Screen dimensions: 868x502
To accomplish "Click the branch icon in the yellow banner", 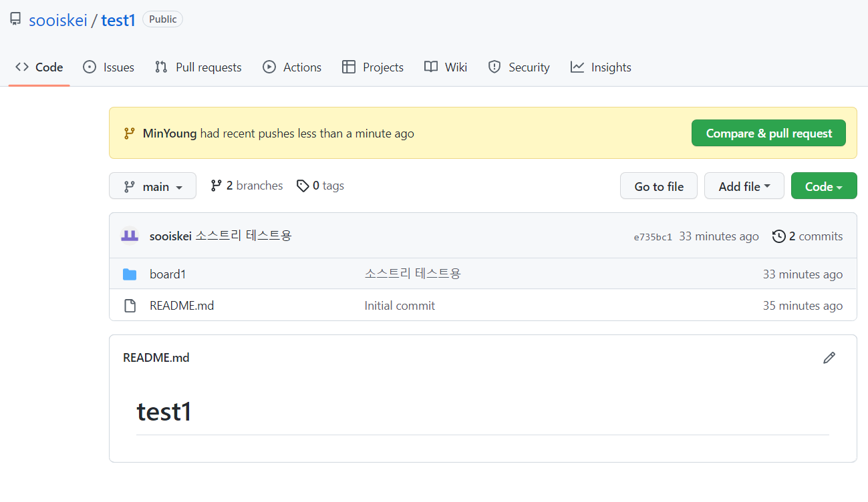I will pyautogui.click(x=129, y=134).
